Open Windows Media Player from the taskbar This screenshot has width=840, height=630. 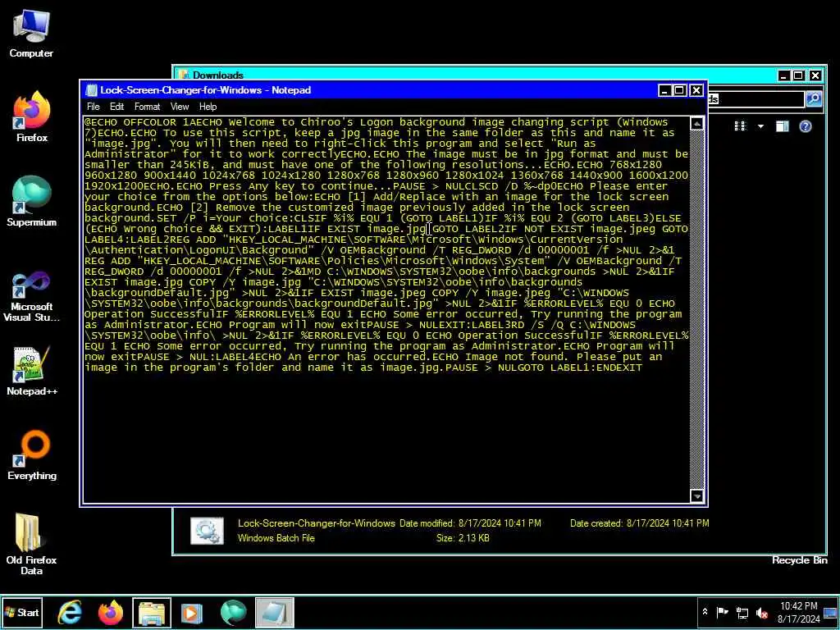coord(192,613)
